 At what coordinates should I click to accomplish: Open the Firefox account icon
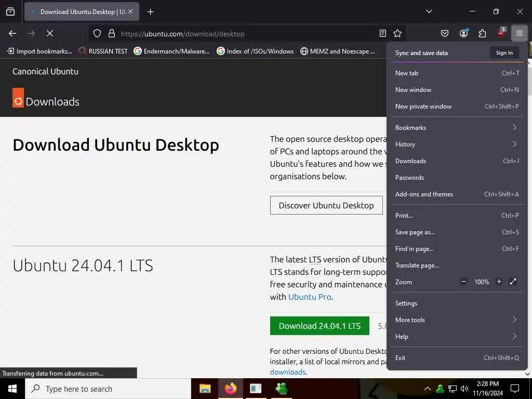[463, 33]
